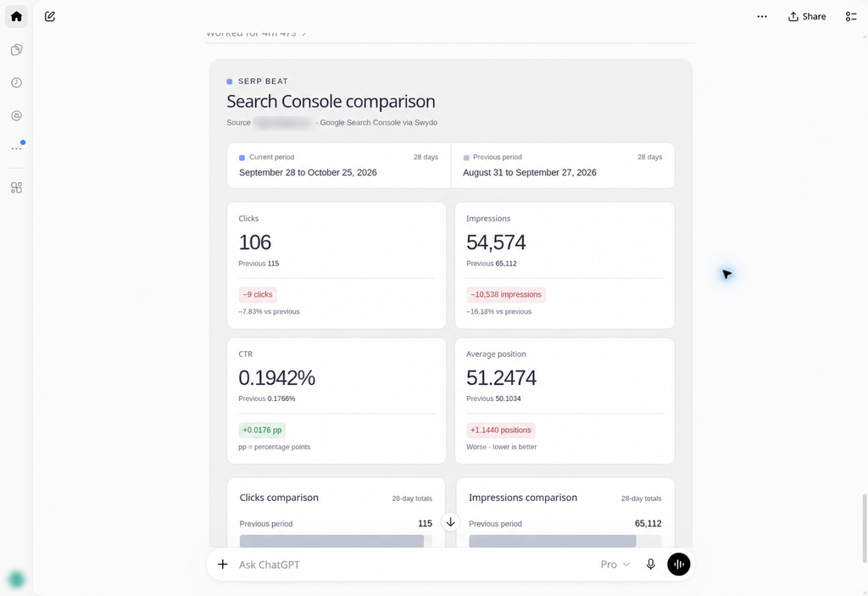This screenshot has width=868, height=596.
Task: Click "Worse - lower is better" note
Action: click(502, 447)
